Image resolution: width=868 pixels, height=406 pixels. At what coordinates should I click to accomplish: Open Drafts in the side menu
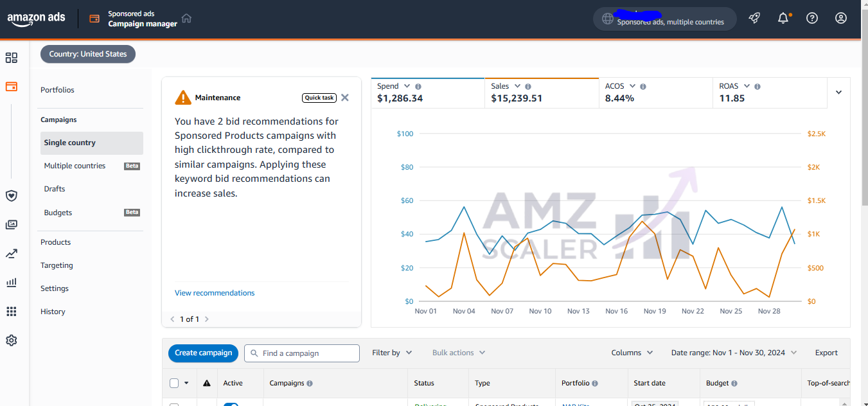click(55, 189)
